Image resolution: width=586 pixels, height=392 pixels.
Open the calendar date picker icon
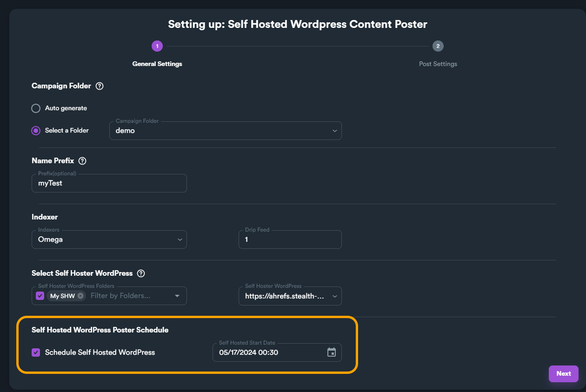332,352
